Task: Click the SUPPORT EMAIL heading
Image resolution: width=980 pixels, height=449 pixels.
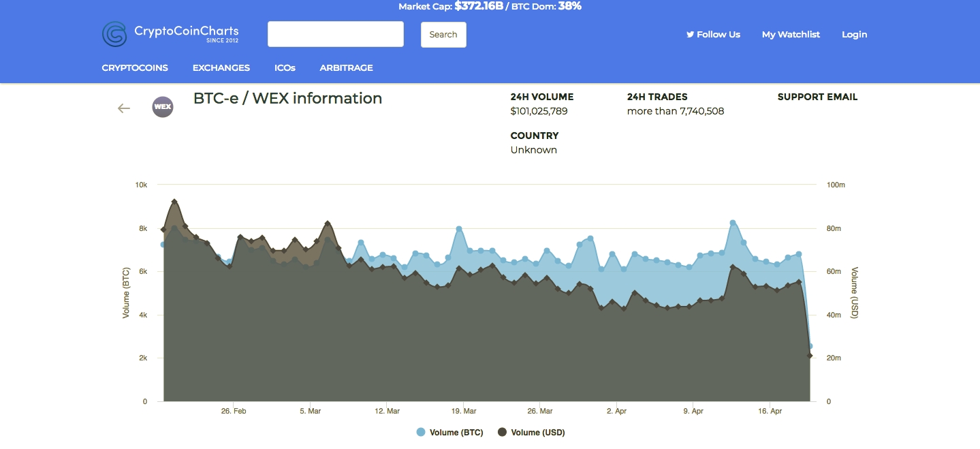Action: click(817, 97)
